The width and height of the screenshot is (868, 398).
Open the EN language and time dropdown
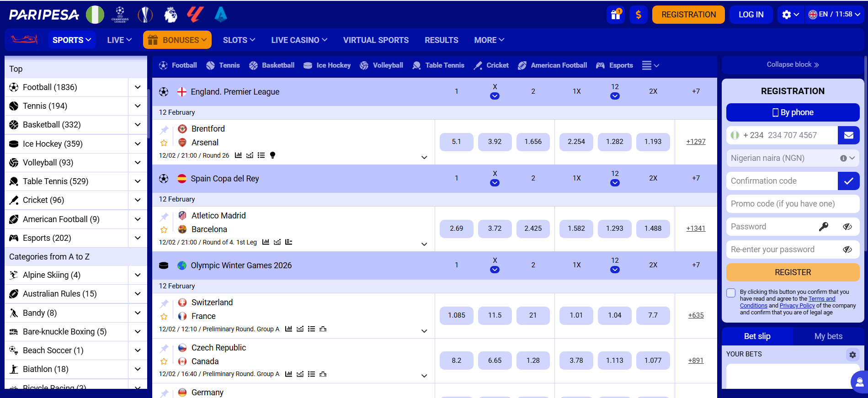coord(834,15)
